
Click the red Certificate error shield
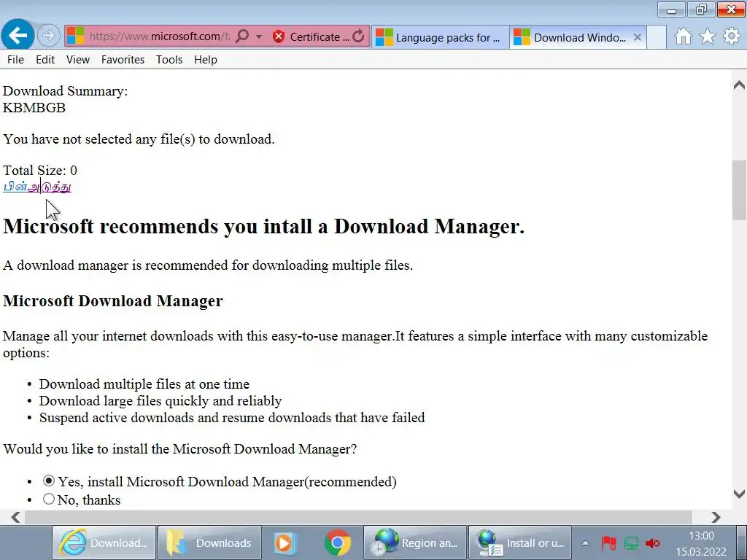pos(279,36)
